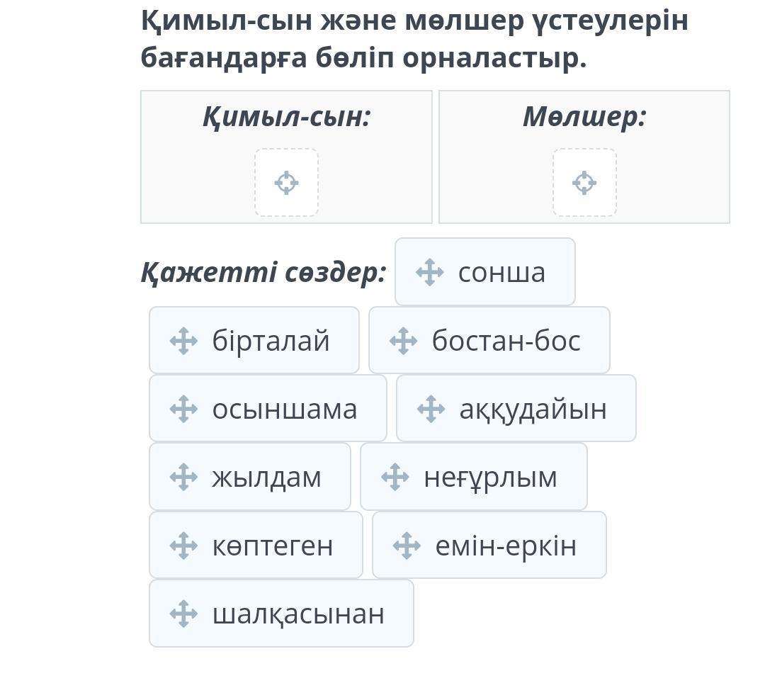Click the target icon under Қимыл-сын
This screenshot has width=765, height=700.
tap(286, 183)
